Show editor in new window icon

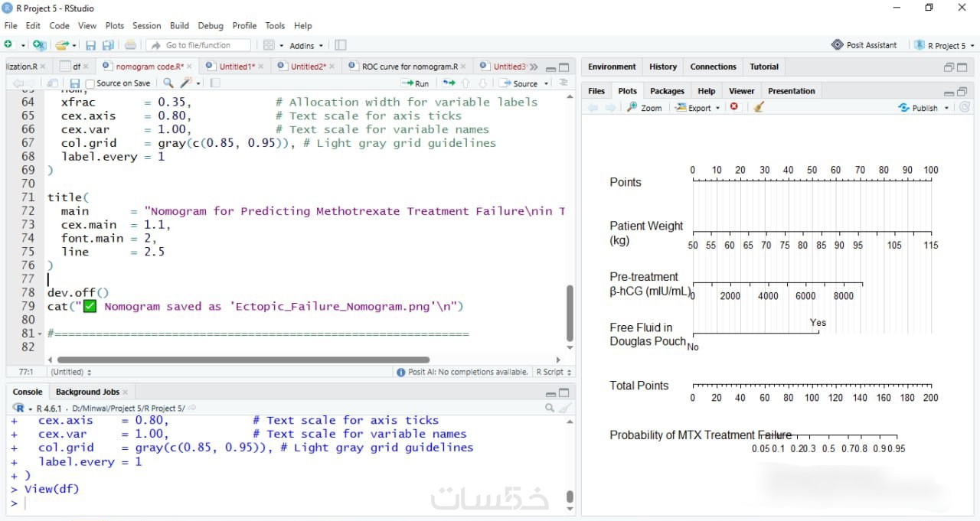point(53,83)
